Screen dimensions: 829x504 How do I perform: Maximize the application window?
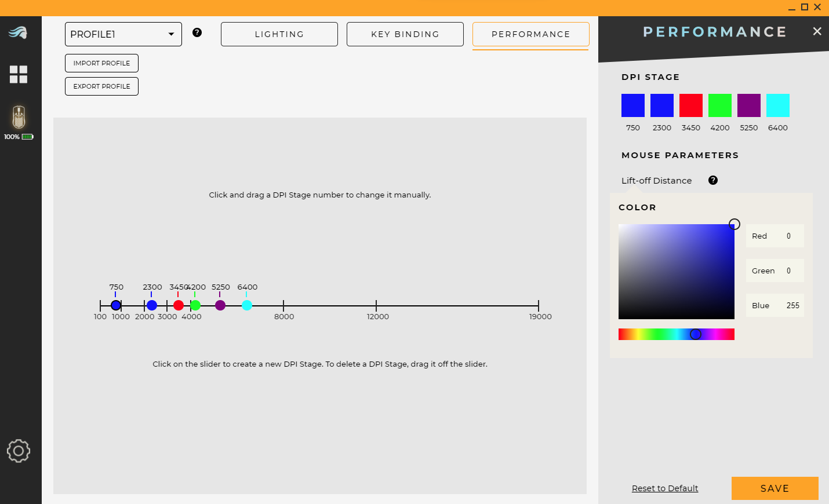pyautogui.click(x=805, y=7)
